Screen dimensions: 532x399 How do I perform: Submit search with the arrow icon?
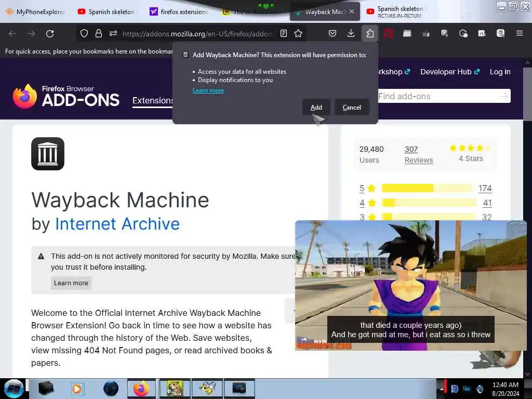pos(504,96)
